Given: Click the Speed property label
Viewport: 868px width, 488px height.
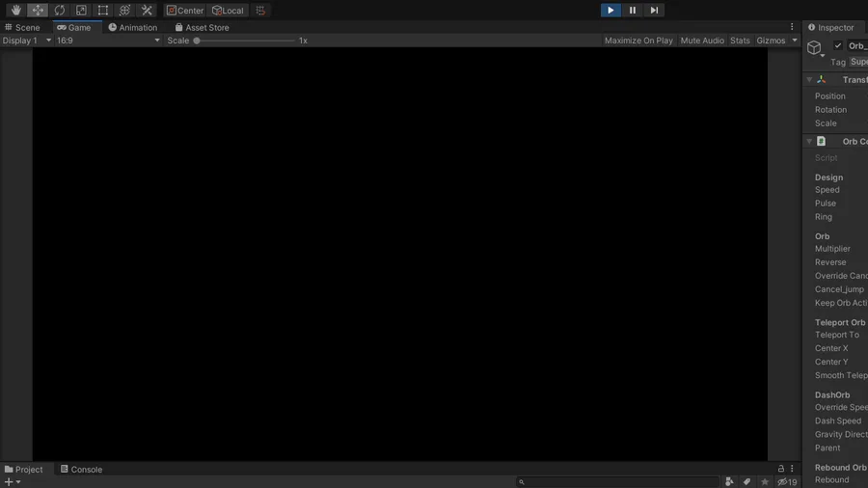Looking at the screenshot, I should tap(827, 190).
